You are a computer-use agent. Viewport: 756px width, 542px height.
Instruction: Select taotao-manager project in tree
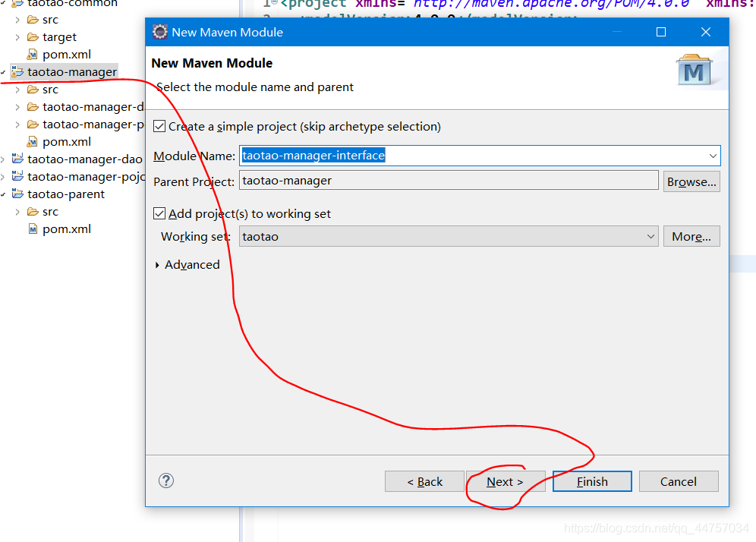click(72, 72)
